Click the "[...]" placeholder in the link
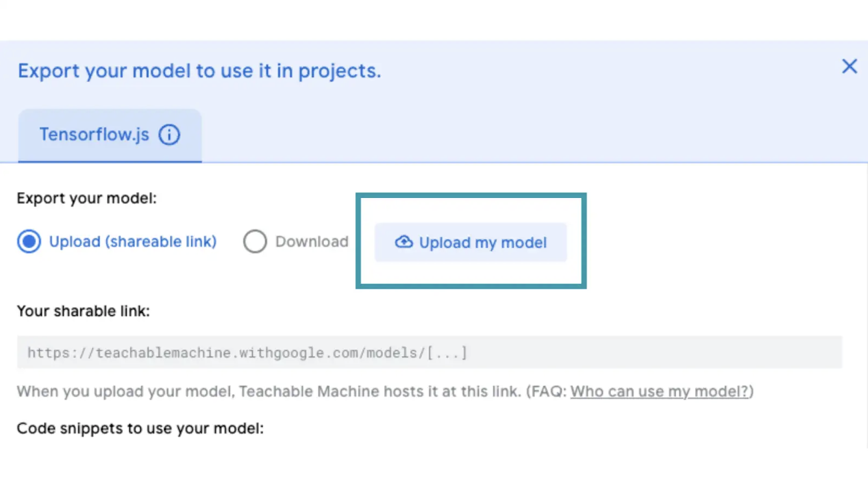The image size is (868, 488). pyautogui.click(x=447, y=353)
